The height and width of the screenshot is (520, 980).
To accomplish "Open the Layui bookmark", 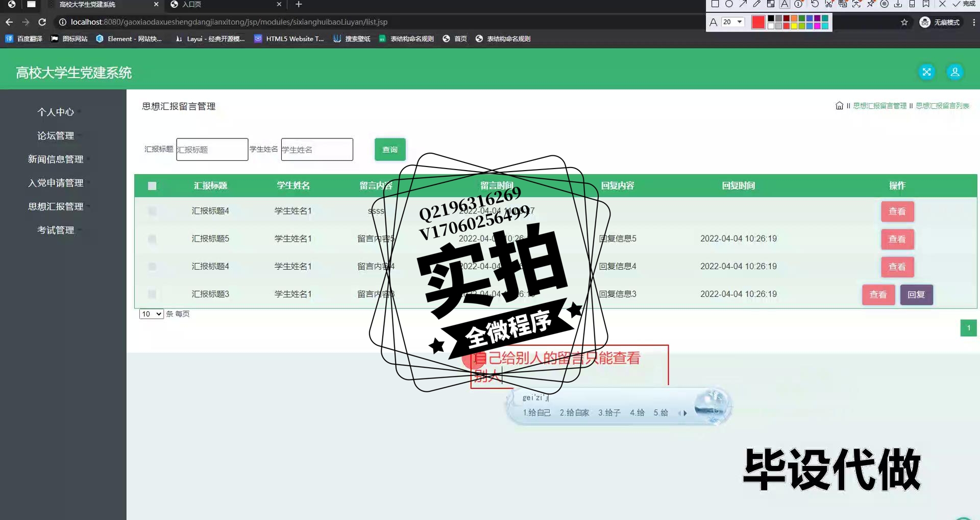I will click(210, 38).
